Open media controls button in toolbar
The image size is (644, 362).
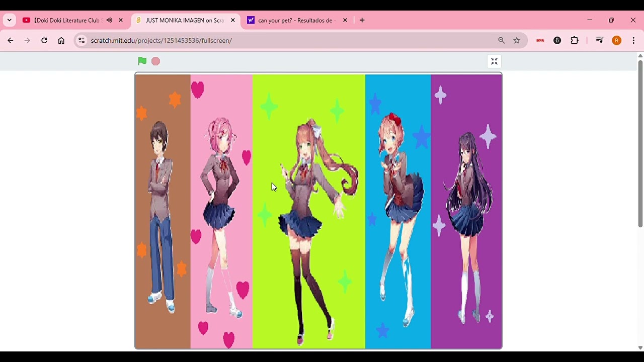(x=600, y=40)
